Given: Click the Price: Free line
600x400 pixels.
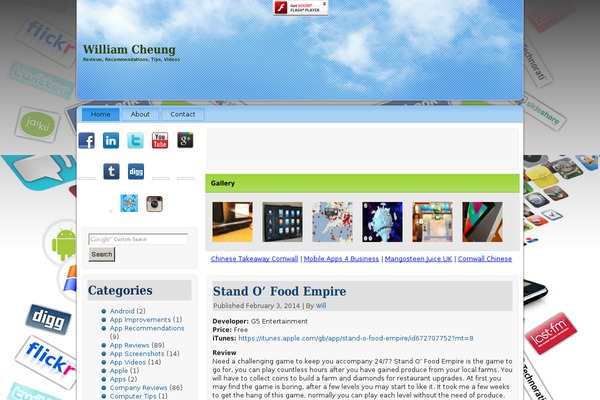Looking at the screenshot, I should tap(230, 330).
